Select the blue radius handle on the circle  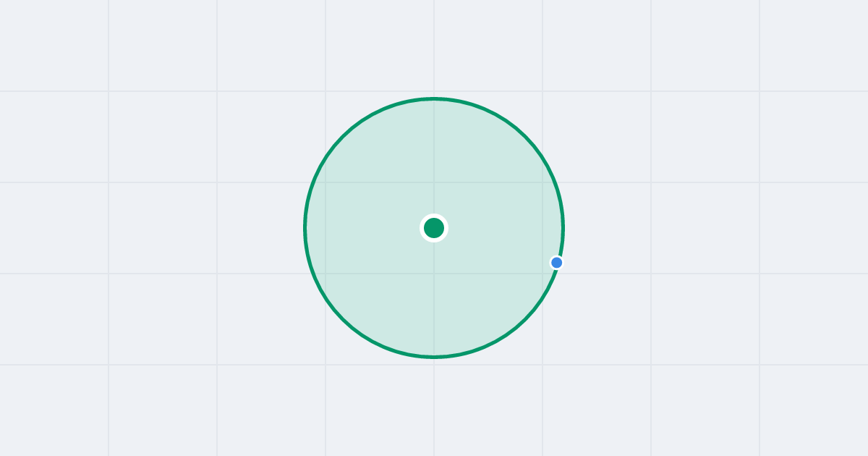point(556,262)
